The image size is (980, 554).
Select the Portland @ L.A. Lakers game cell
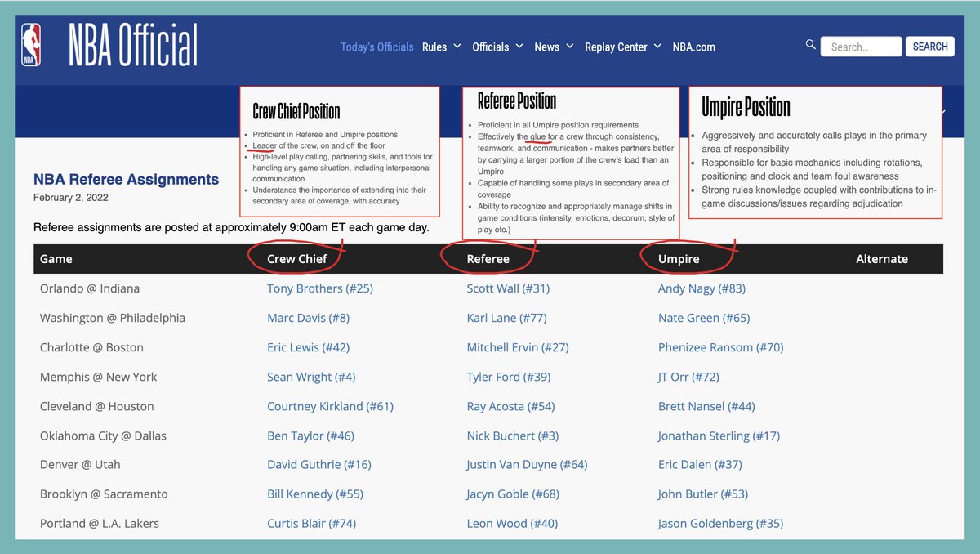coord(100,523)
